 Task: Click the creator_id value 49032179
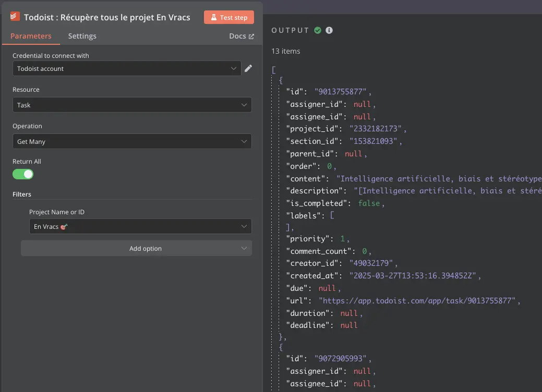[x=371, y=263]
